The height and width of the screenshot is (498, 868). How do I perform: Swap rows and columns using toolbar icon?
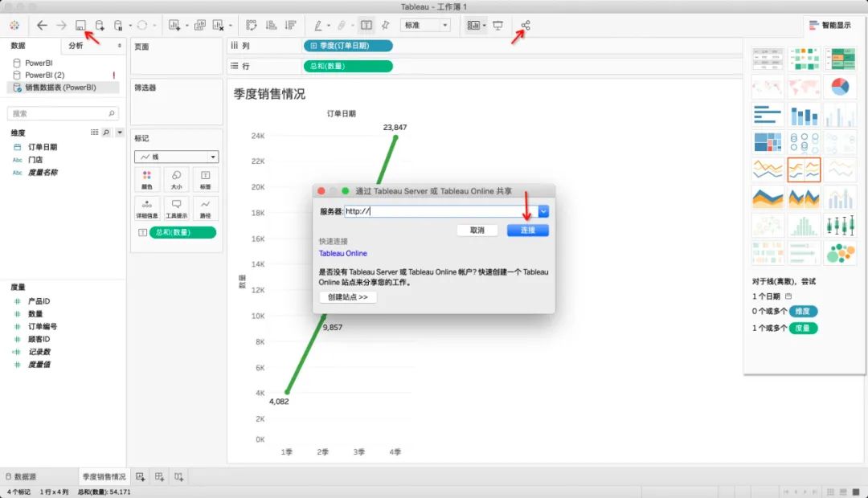pyautogui.click(x=252, y=26)
